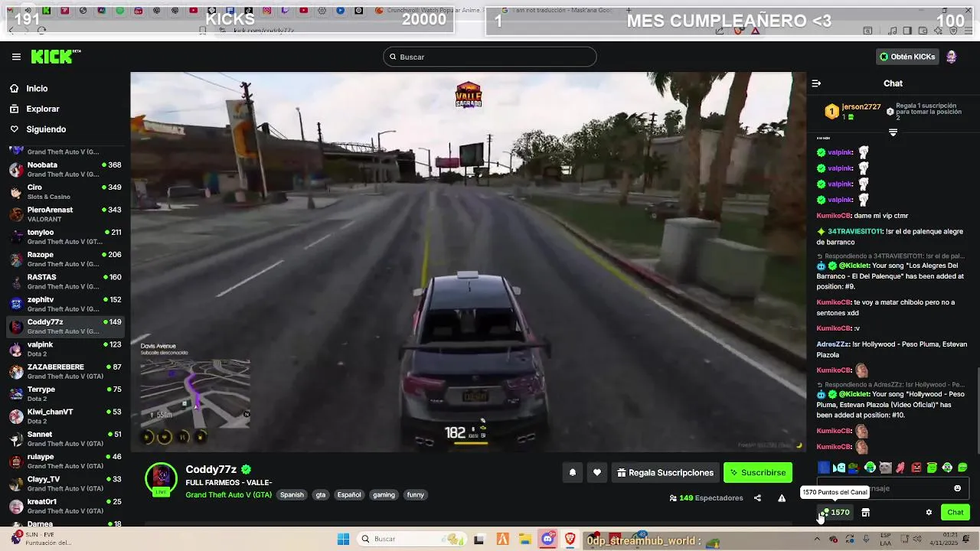Expand the gift leaderboard chevron under jerson2727
The width and height of the screenshot is (980, 551).
893,132
